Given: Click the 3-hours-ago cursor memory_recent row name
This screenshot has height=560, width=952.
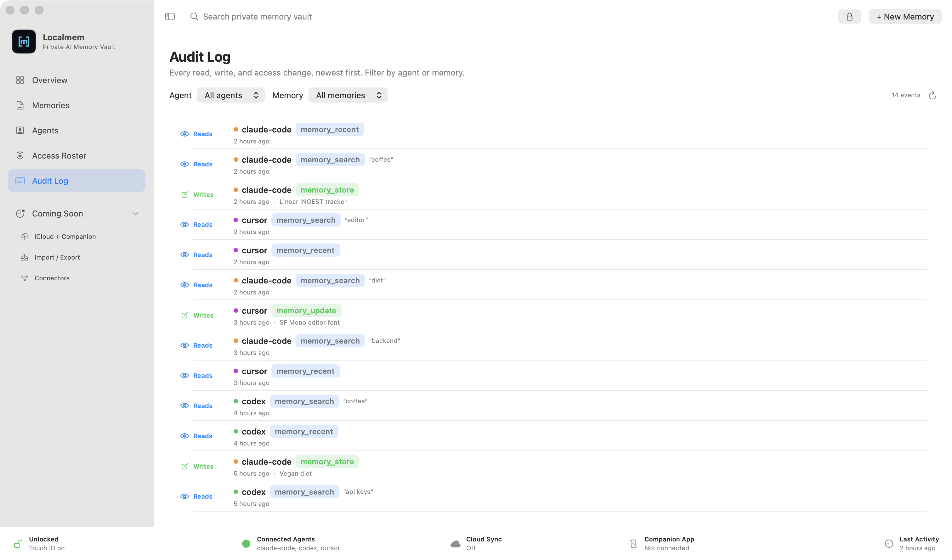Looking at the screenshot, I should point(254,371).
